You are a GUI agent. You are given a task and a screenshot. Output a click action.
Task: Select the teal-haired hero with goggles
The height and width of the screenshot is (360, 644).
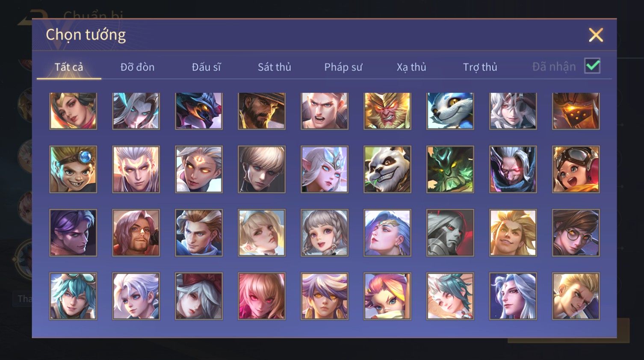point(73,296)
